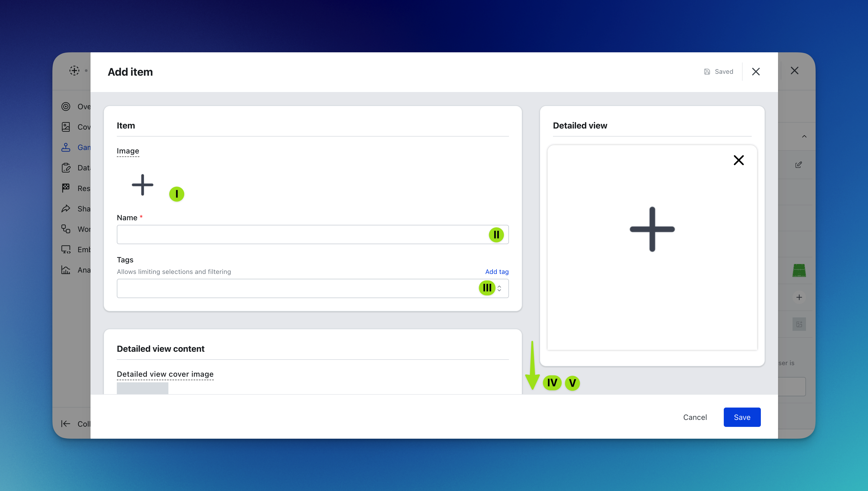Image resolution: width=868 pixels, height=491 pixels.
Task: Open the Analytics chart icon
Action: (x=66, y=270)
